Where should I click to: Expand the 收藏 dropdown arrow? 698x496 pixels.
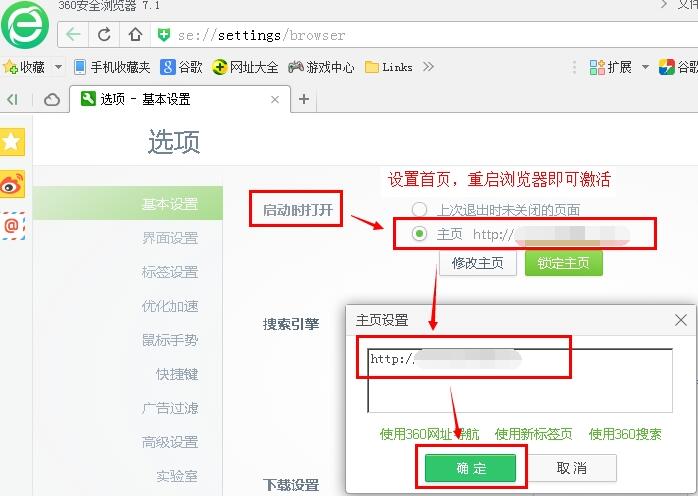(58, 67)
